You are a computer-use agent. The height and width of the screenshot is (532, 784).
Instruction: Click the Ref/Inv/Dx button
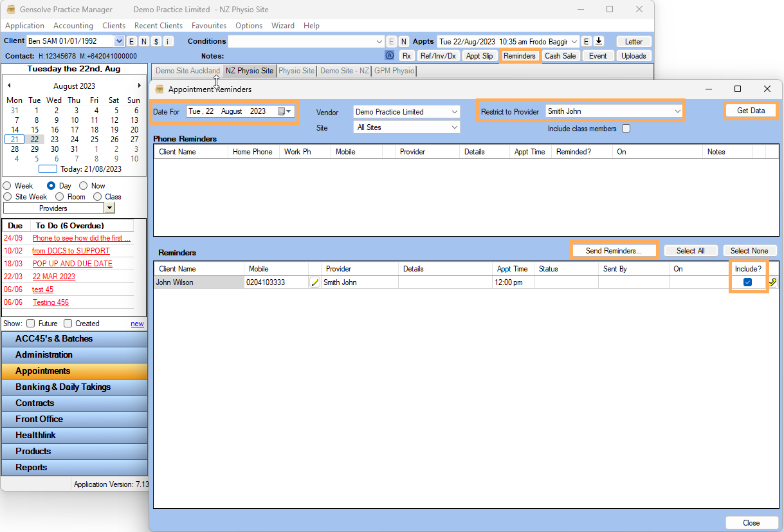click(x=438, y=56)
